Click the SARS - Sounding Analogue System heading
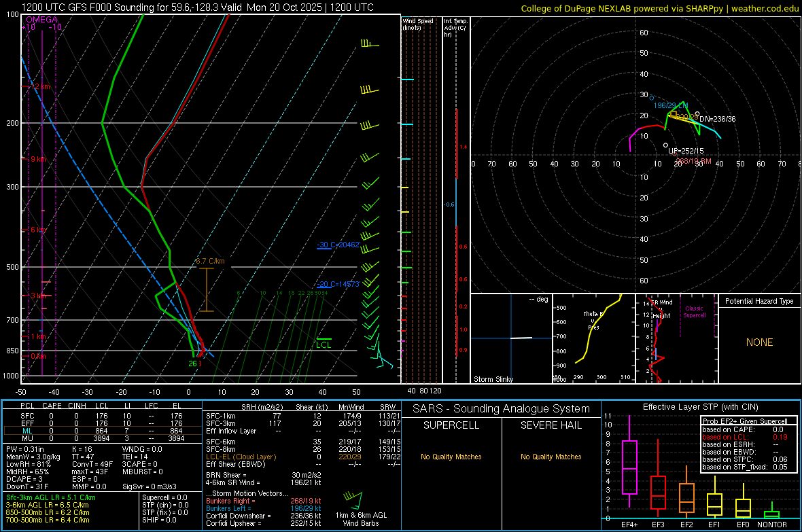Image resolution: width=802 pixels, height=532 pixels. point(502,409)
